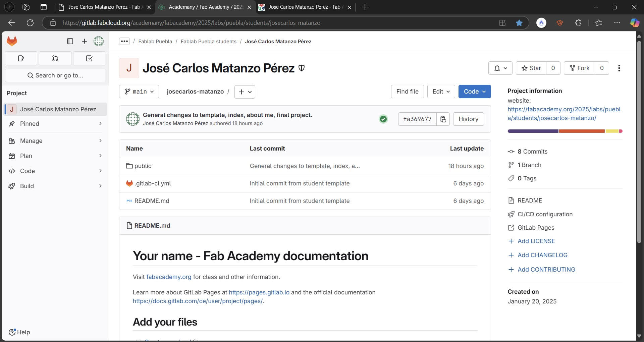Open the user avatar menu in sidebar
Viewport: 644px width, 342px height.
coord(99,41)
